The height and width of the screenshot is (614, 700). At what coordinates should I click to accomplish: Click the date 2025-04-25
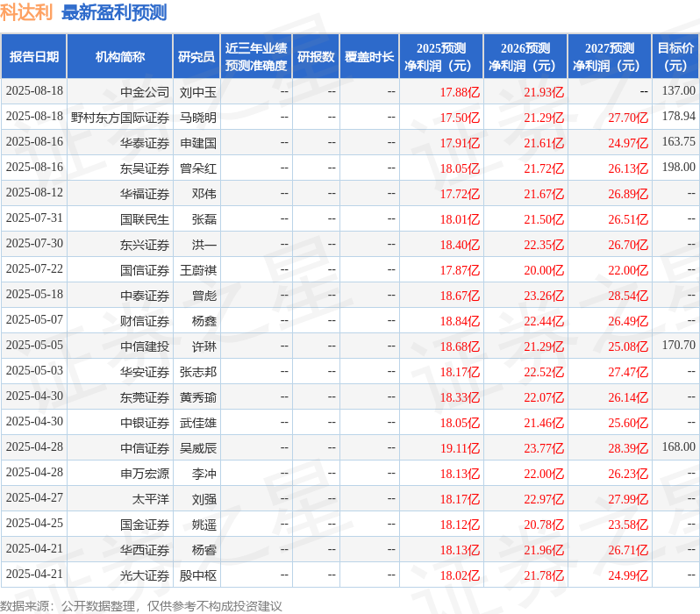coord(34,524)
